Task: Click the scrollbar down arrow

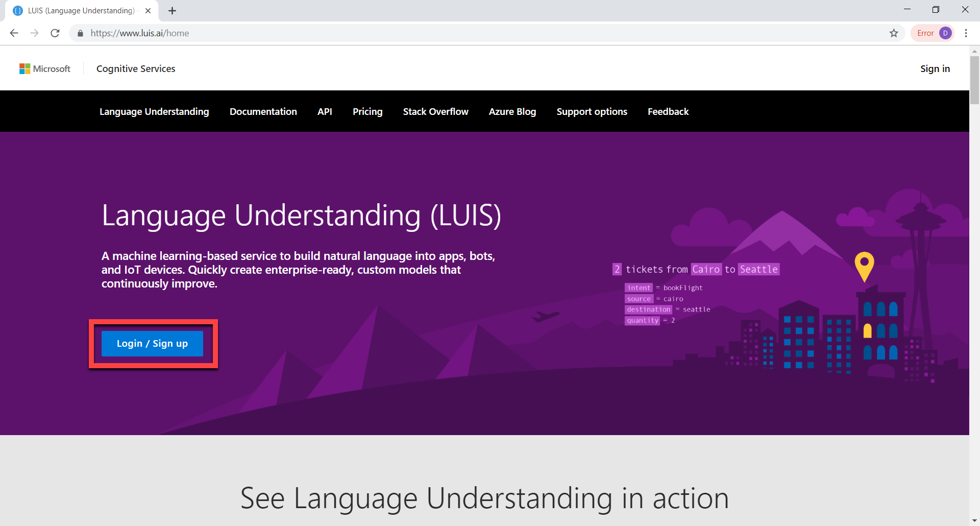Action: 974,521
